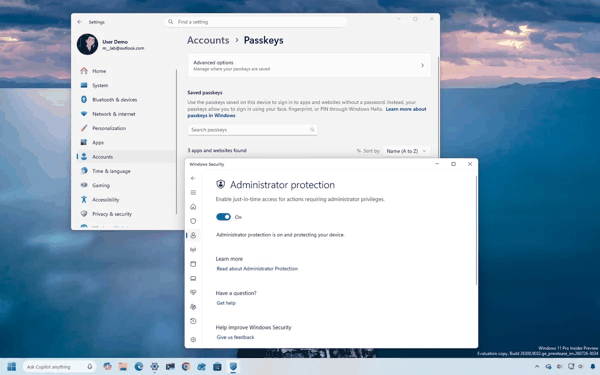600x375 pixels.
Task: Click the Get help link
Action: (226, 303)
